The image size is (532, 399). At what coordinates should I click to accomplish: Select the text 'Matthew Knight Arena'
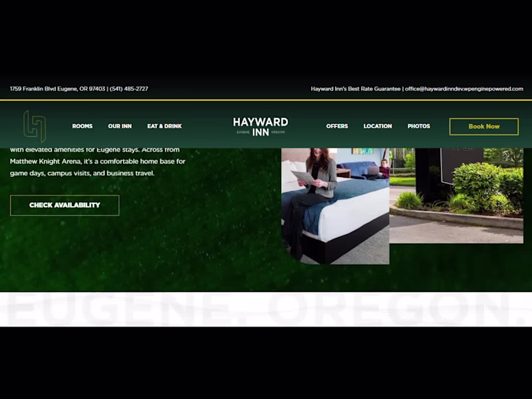[45, 162]
